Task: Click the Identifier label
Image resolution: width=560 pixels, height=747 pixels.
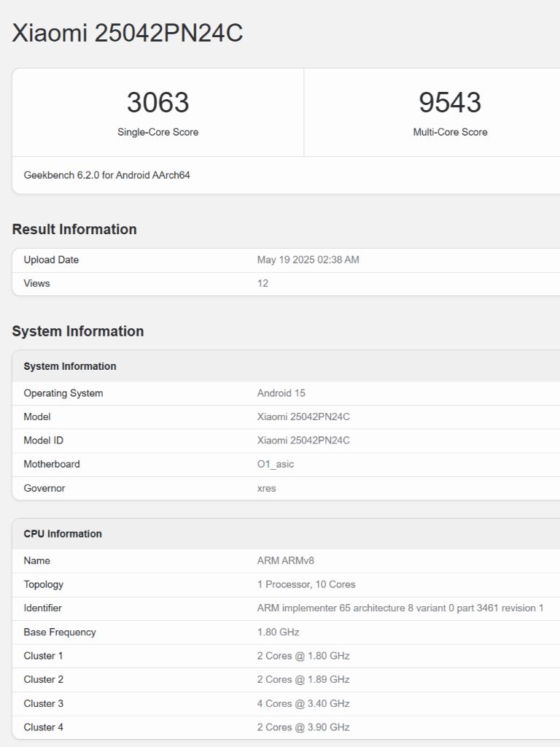Action: point(43,608)
